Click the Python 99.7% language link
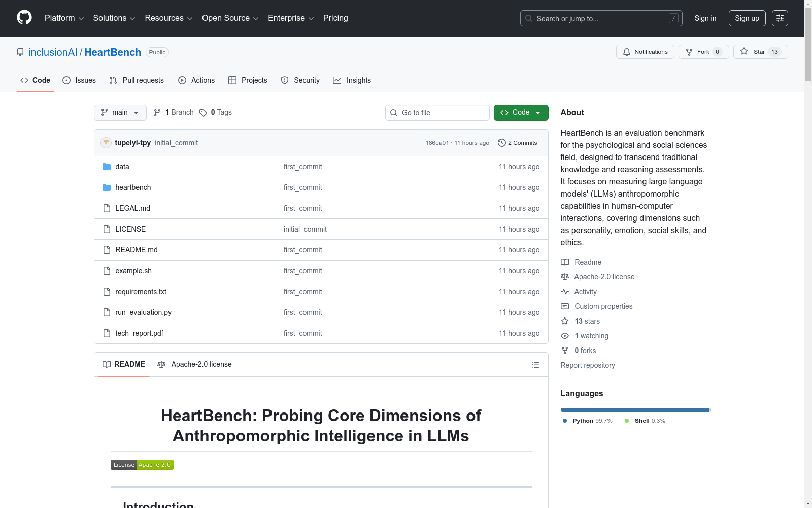Image resolution: width=812 pixels, height=508 pixels. tap(588, 421)
